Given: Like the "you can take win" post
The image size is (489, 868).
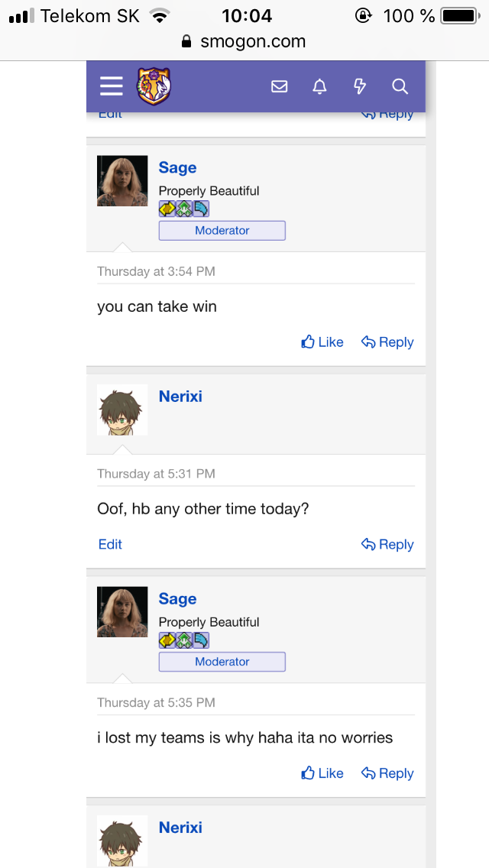Looking at the screenshot, I should [x=322, y=342].
